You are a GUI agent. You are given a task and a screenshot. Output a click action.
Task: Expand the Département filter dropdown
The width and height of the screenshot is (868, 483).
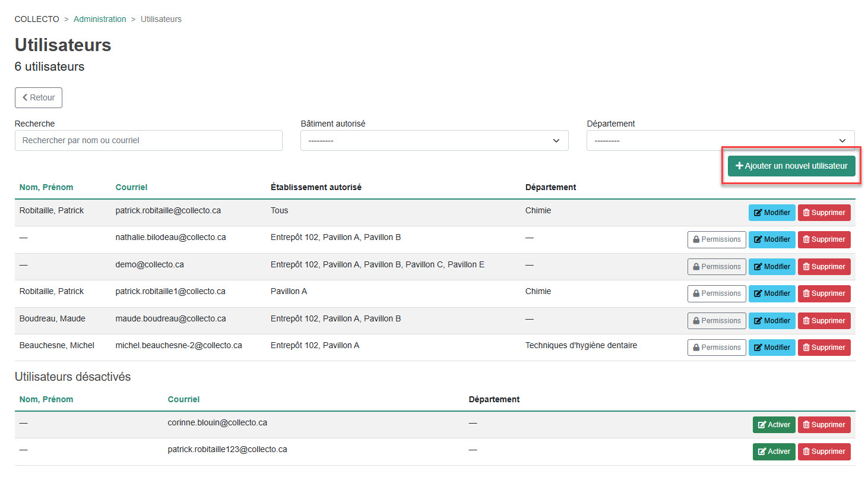720,141
